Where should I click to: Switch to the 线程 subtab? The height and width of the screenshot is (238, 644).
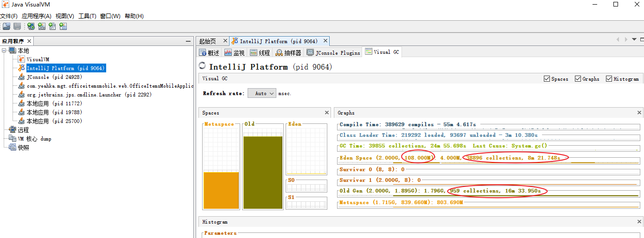(x=260, y=53)
